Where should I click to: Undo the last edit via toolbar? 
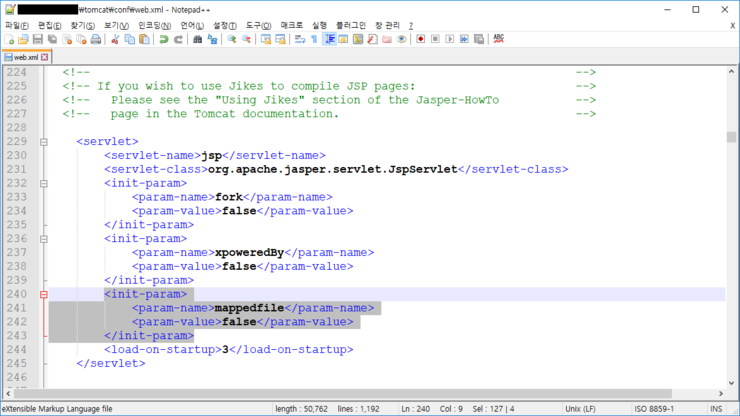[x=163, y=40]
